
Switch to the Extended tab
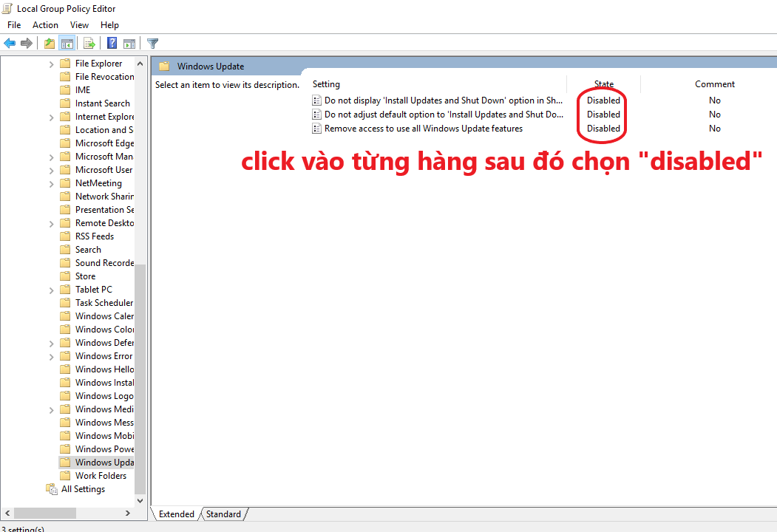coord(176,514)
